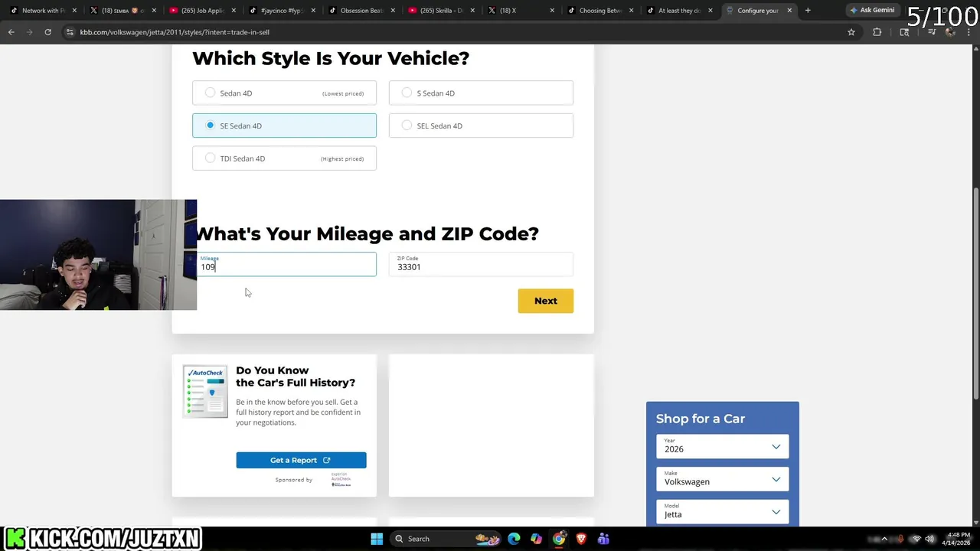
Task: Click the '(Highest priced)' label
Action: 342,159
